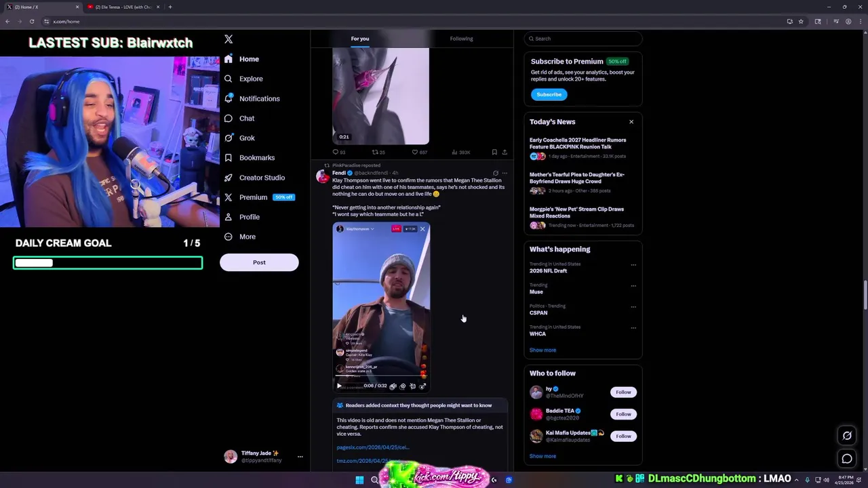Open more options for CSPAN trend

633,307
